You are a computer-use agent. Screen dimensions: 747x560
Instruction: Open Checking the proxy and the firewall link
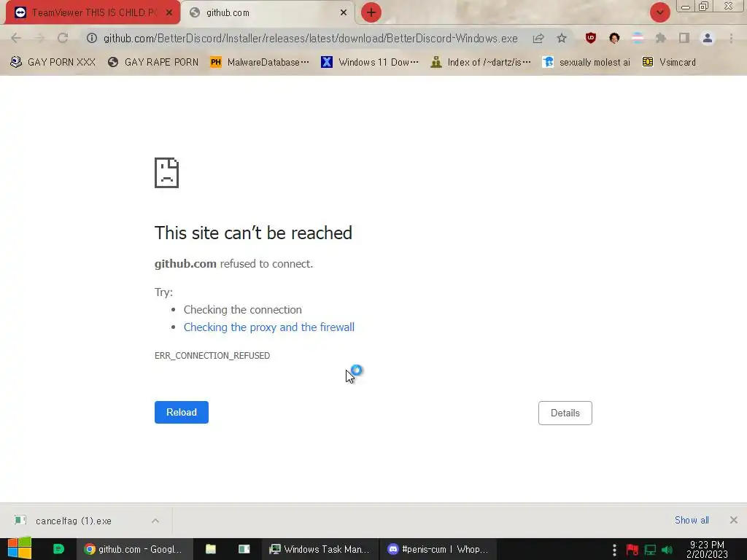point(269,327)
